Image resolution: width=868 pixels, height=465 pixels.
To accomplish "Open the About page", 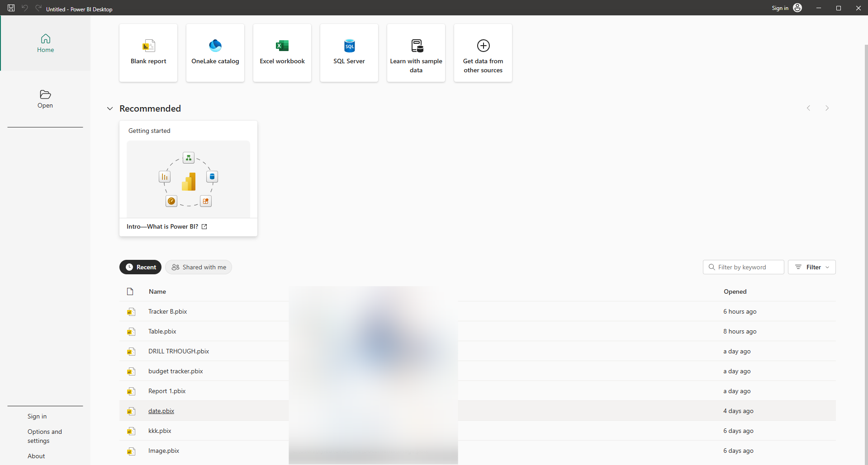I will click(36, 456).
